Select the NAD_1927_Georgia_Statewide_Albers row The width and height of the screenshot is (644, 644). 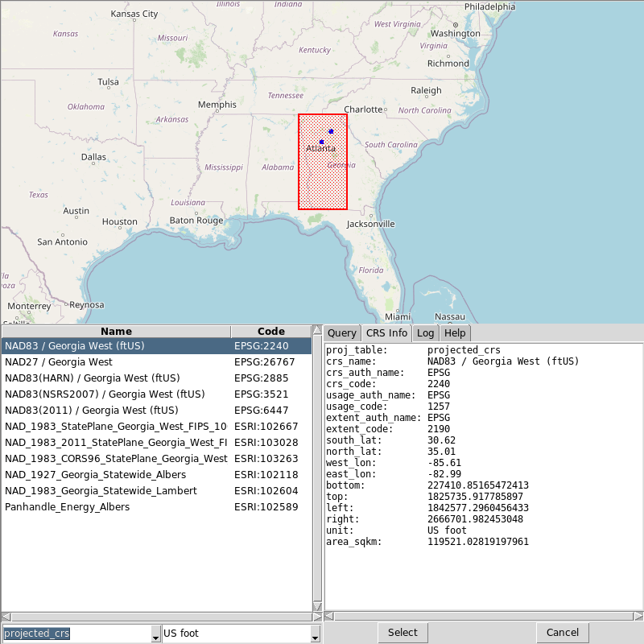point(156,475)
